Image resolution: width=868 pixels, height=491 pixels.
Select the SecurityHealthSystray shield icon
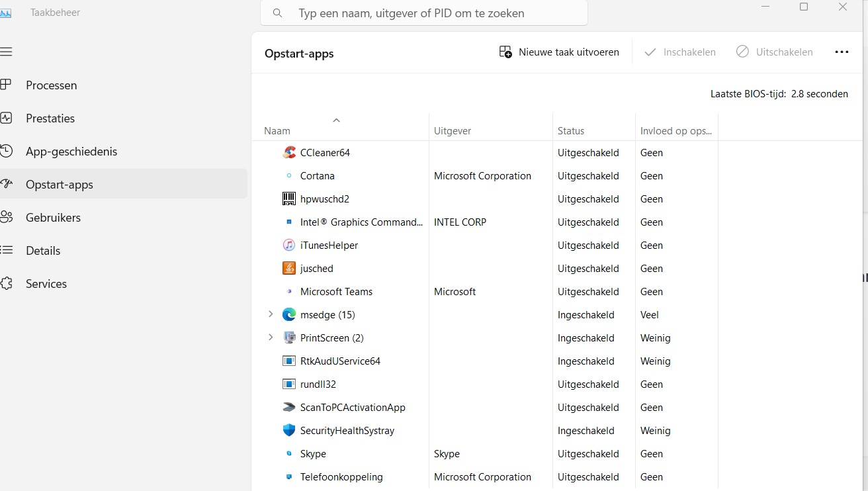point(289,431)
